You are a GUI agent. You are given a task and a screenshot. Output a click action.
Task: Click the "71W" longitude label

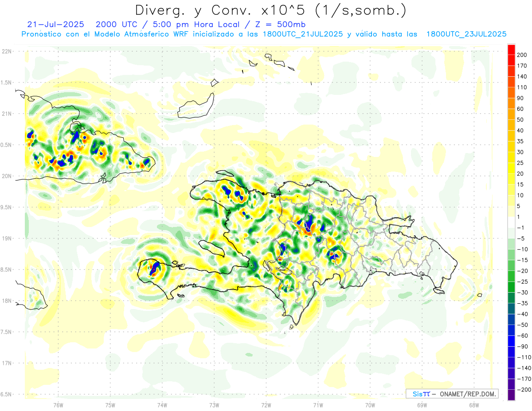point(318,405)
